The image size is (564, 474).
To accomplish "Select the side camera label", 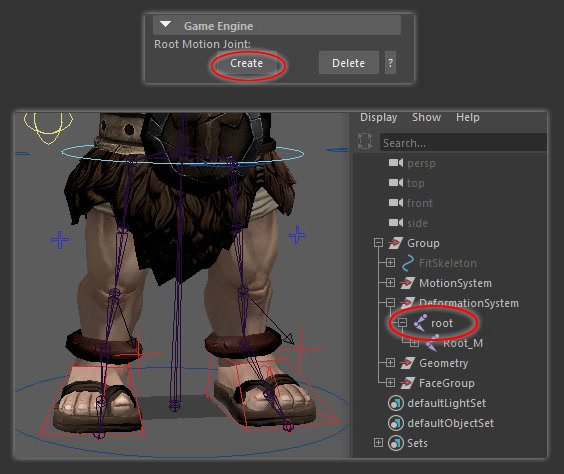I will (x=417, y=223).
